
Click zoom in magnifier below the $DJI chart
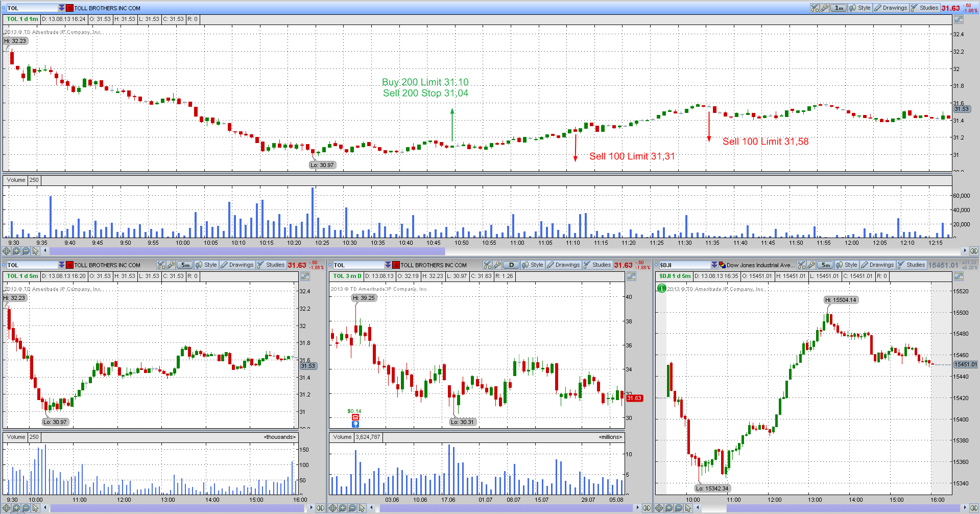[668, 508]
